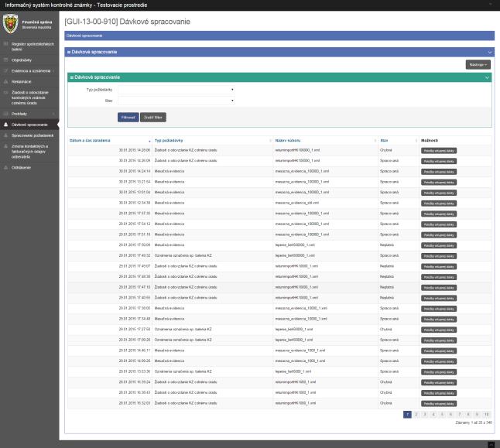Click the top title 'Informačný systém kontrolné známky'
The width and height of the screenshot is (500, 448).
pyautogui.click(x=76, y=5)
